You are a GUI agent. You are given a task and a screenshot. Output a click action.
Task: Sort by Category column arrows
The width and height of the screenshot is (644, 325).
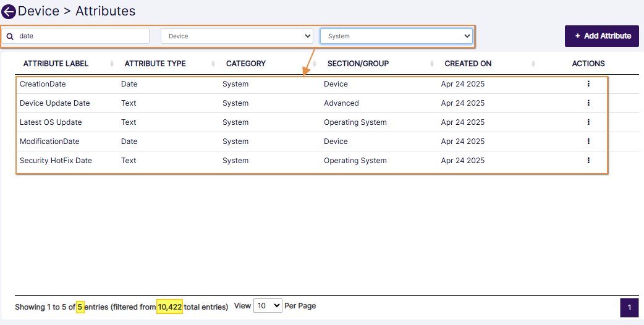315,64
